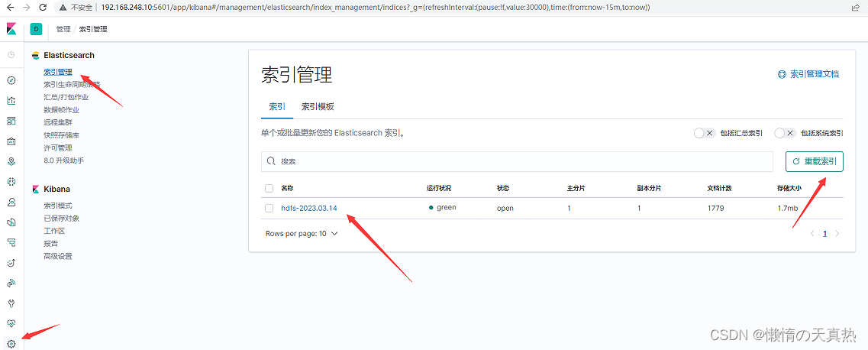Sort by the 存储大小 column header
Image resolution: width=868 pixels, height=350 pixels.
coord(789,188)
